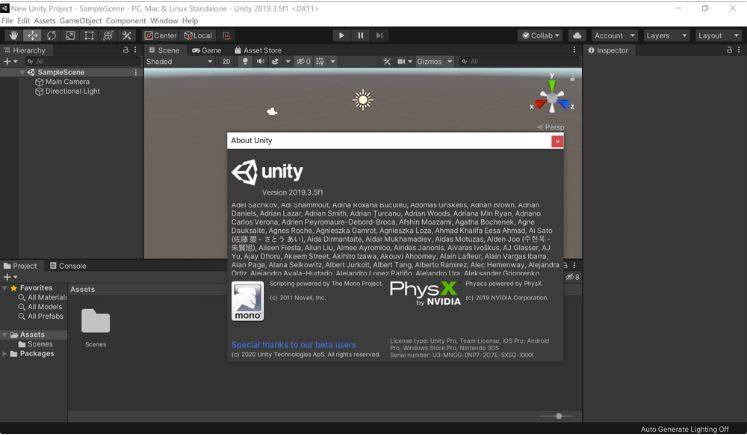
Task: Select the Inspector tab
Action: coord(608,51)
